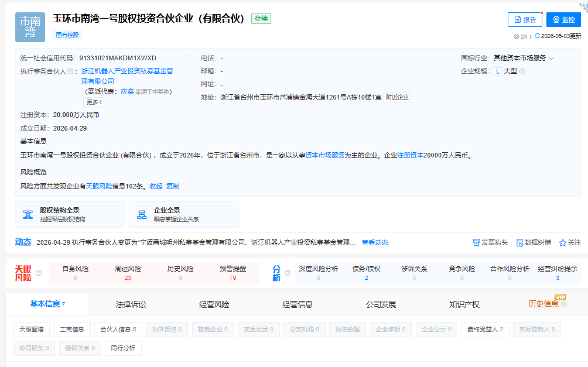
Task: Jump to the 天眼图谱 section
Action: coord(32,330)
